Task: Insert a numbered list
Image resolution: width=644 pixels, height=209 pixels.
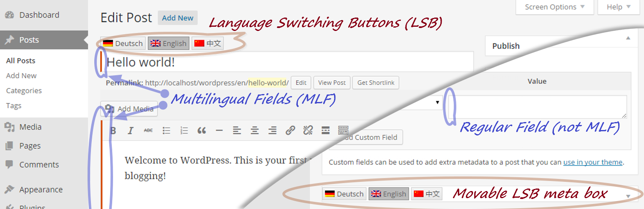Action: 184,131
